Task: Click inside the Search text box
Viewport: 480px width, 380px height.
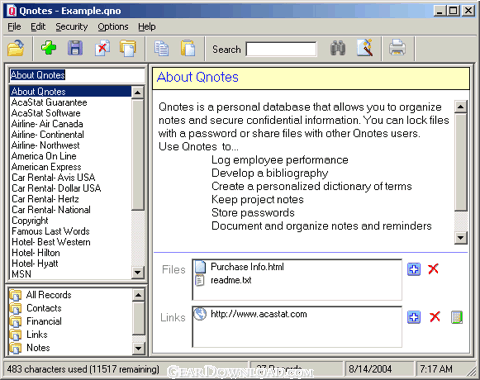Action: coord(281,49)
